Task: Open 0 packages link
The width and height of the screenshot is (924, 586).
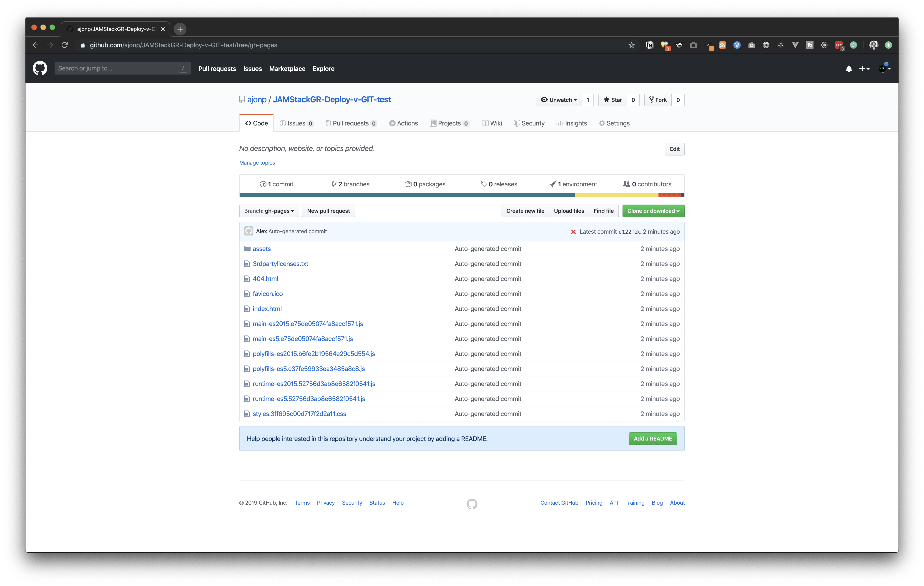Action: (425, 184)
